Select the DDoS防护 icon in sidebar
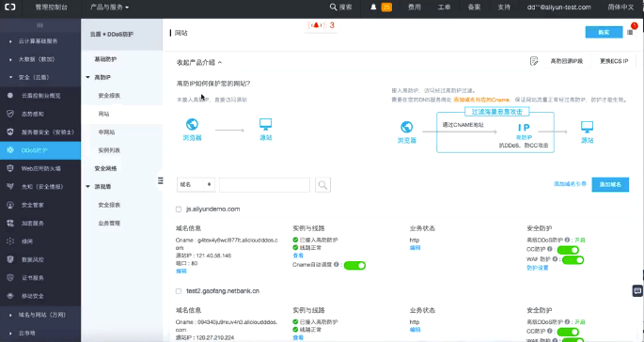Viewport: 644px width, 342px height. (x=10, y=150)
